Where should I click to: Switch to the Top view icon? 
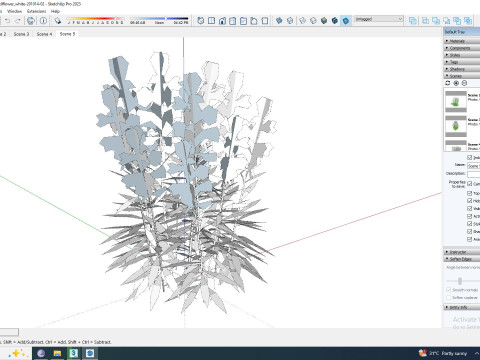pyautogui.click(x=211, y=21)
